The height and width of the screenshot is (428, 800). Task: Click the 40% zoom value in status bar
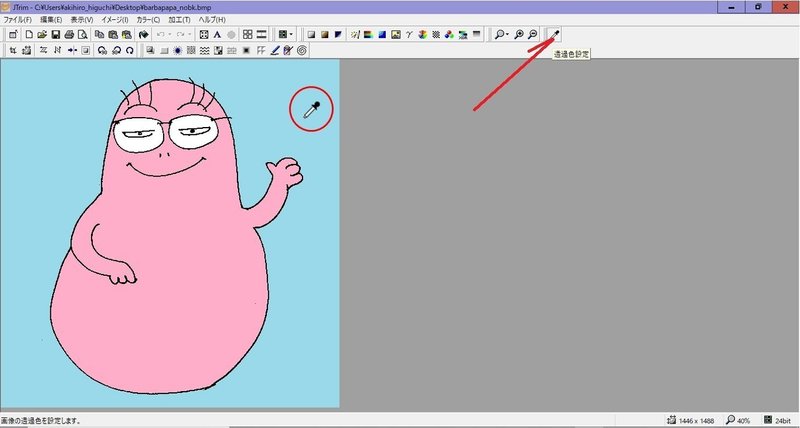(743, 421)
